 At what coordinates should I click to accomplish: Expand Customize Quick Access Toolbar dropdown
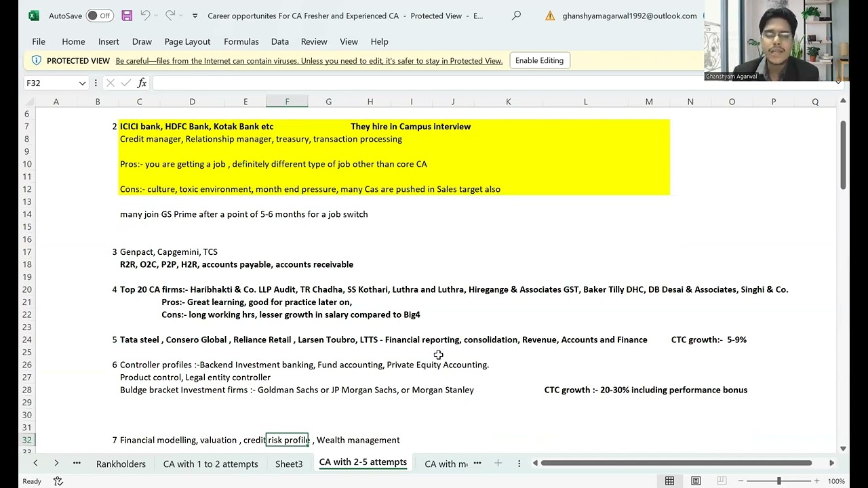(195, 16)
